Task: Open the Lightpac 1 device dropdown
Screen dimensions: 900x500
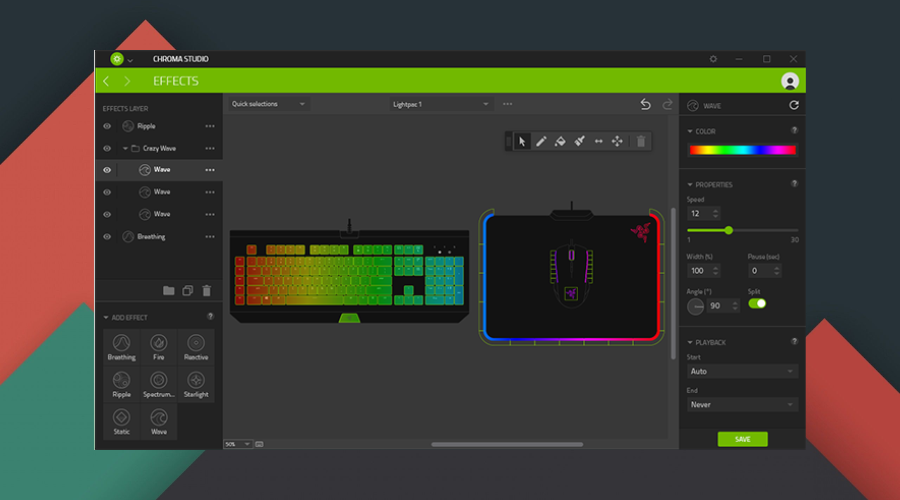Action: (440, 104)
